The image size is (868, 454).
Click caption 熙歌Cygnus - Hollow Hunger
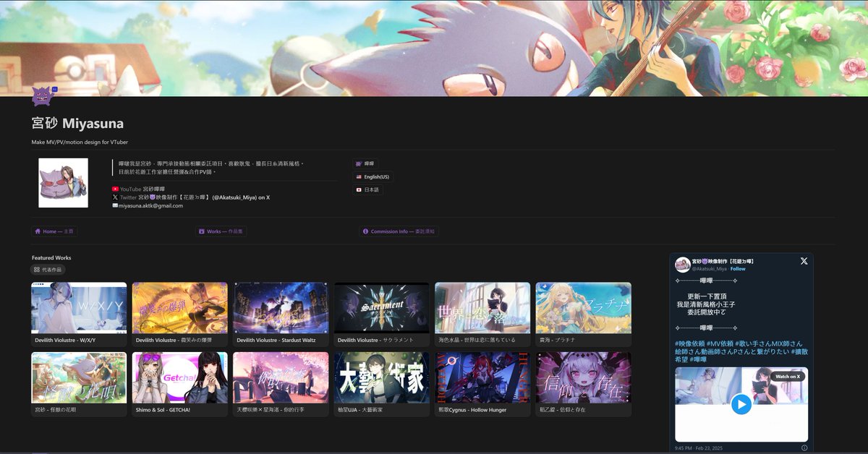pos(472,409)
